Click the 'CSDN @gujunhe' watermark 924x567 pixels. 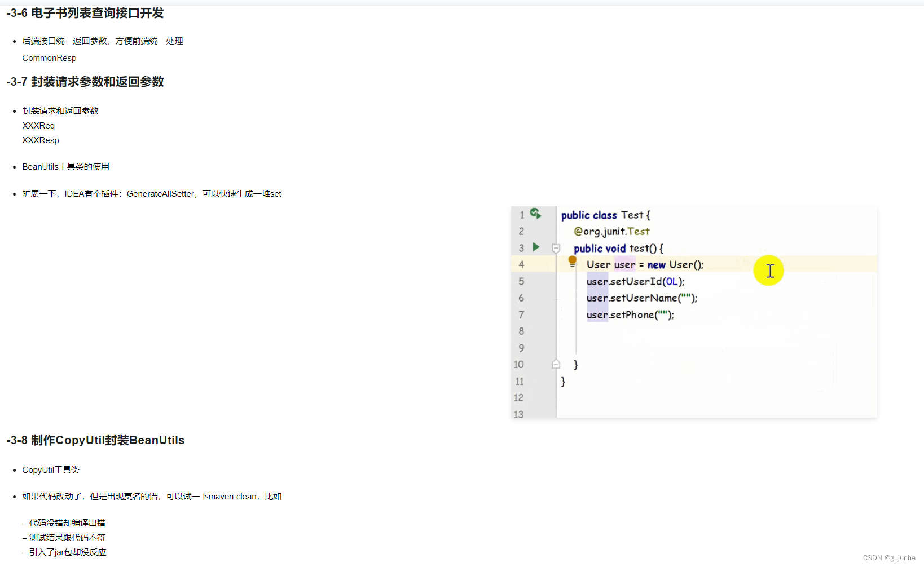tap(888, 558)
